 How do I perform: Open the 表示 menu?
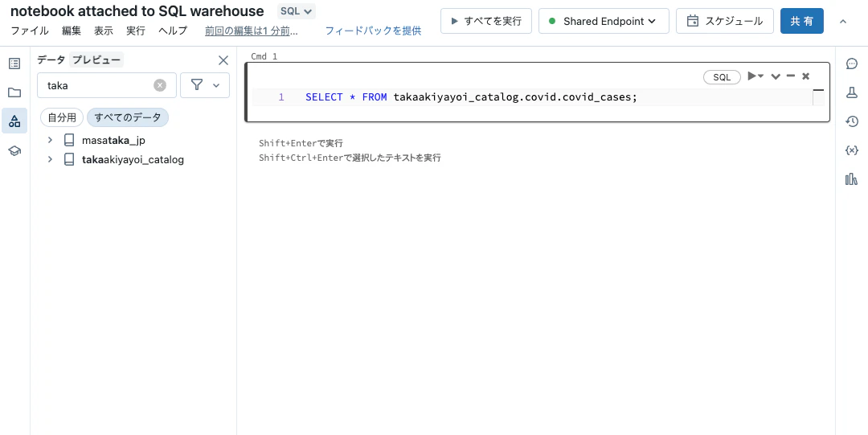tap(104, 31)
